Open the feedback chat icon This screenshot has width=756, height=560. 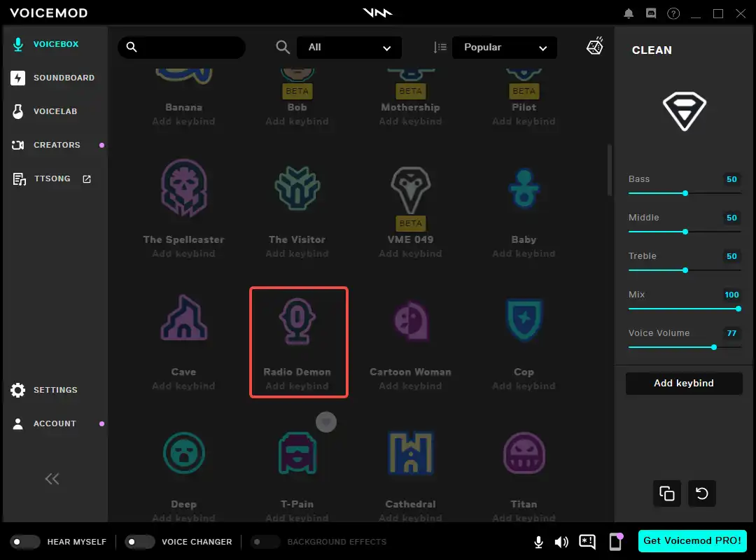pos(587,542)
